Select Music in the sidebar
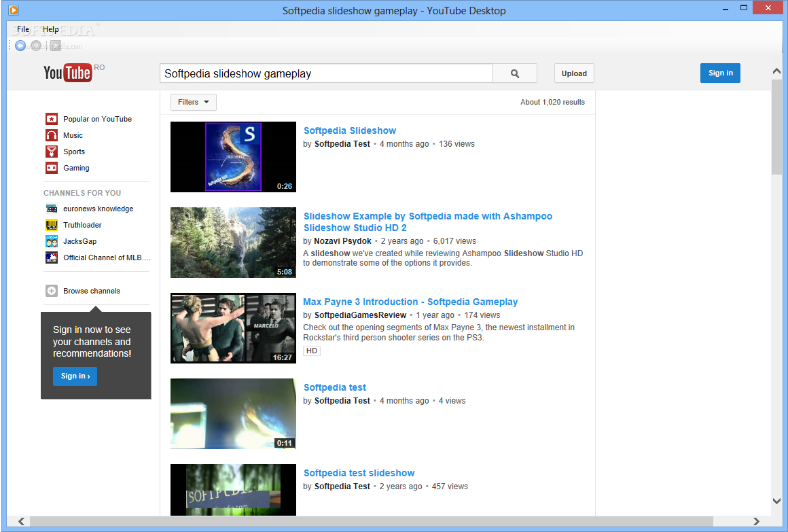788x532 pixels. coord(73,135)
